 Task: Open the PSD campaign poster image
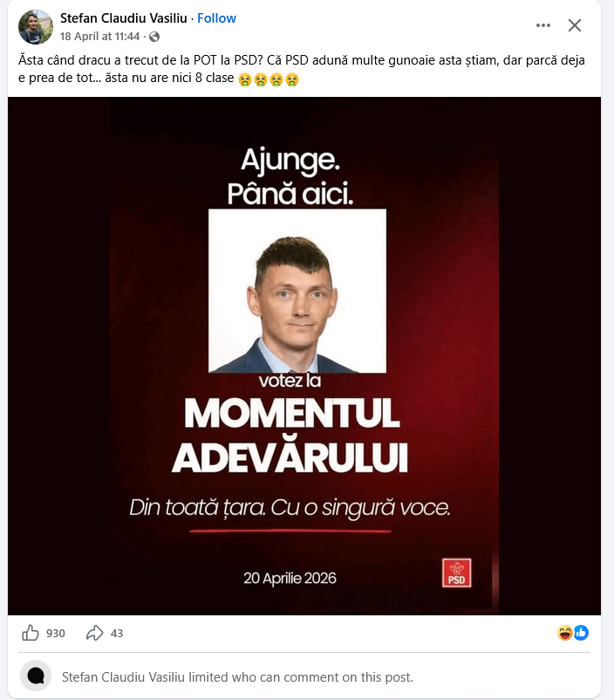304,356
